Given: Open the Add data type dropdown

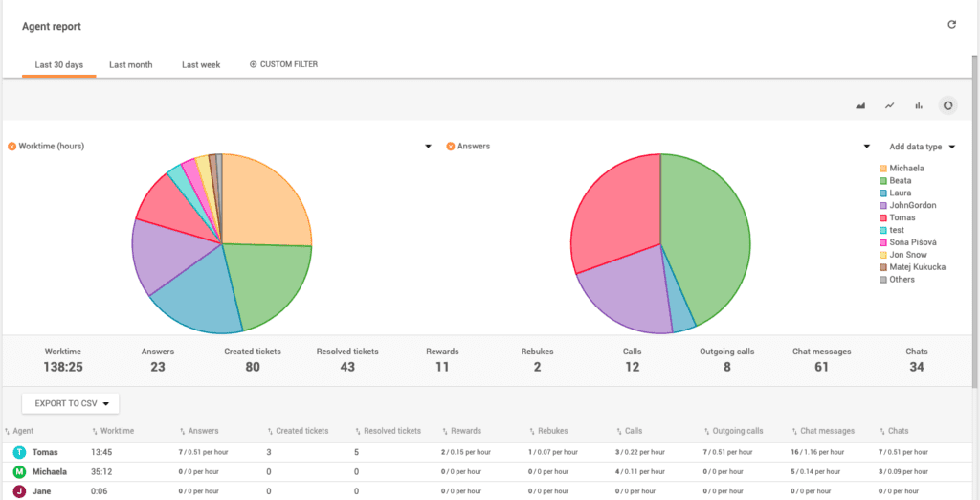Looking at the screenshot, I should (x=922, y=147).
